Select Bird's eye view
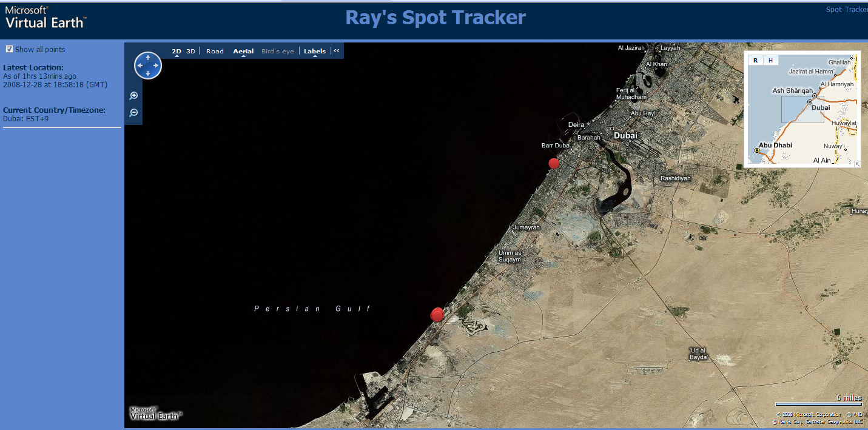 (x=278, y=52)
